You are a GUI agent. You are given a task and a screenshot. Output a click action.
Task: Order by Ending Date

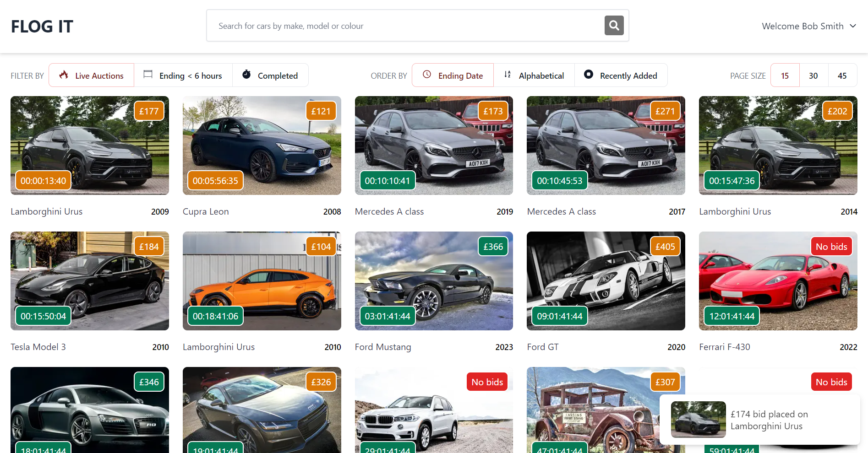pyautogui.click(x=453, y=75)
